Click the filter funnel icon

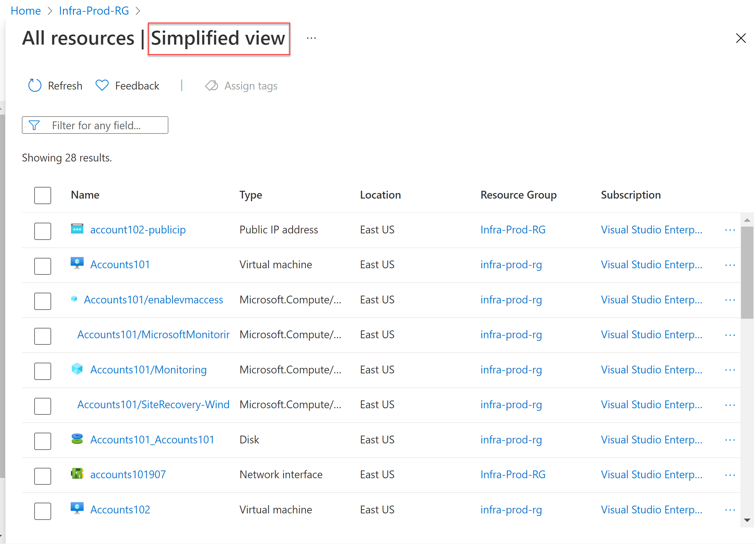(x=34, y=125)
